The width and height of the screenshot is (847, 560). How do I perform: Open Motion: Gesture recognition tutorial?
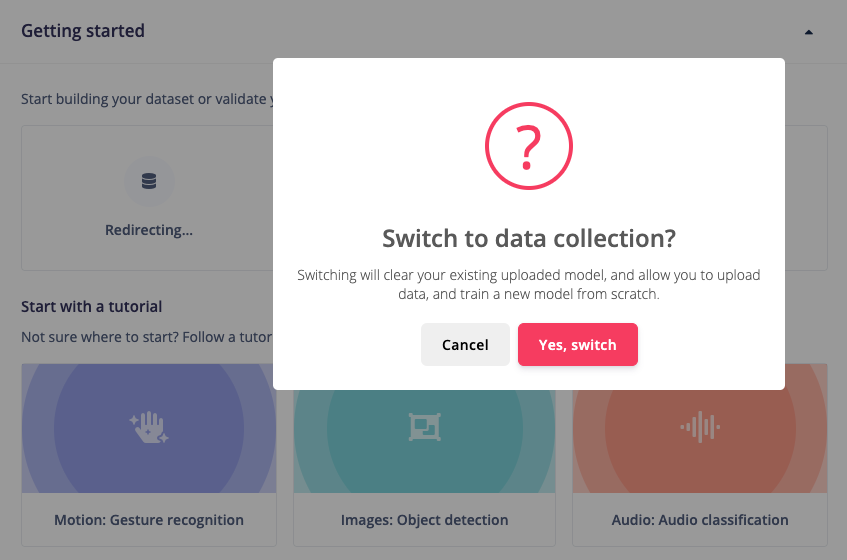(x=149, y=520)
